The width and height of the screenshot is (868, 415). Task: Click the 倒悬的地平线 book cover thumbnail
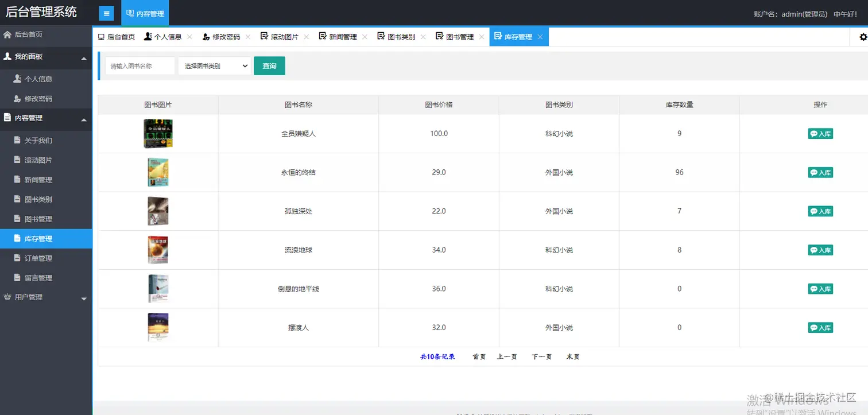coord(158,289)
